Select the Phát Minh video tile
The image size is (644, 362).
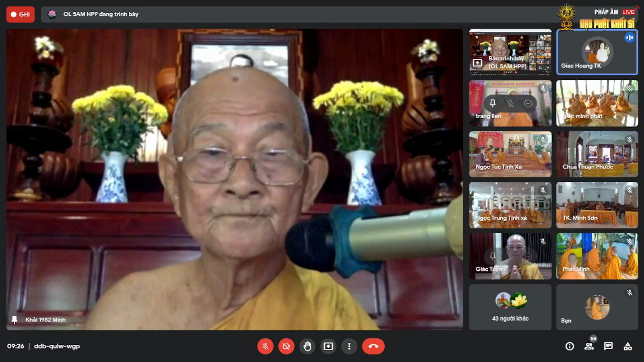coord(597,256)
